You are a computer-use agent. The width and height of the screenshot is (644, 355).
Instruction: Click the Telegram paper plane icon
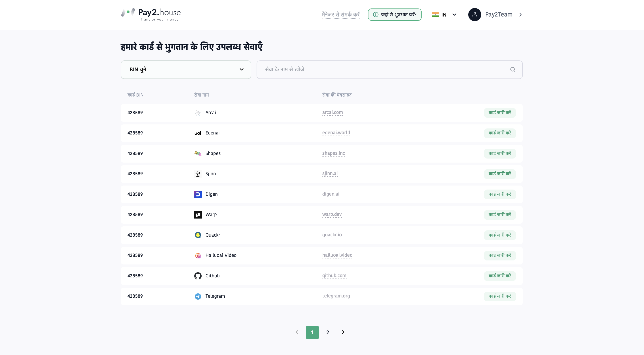click(x=198, y=296)
